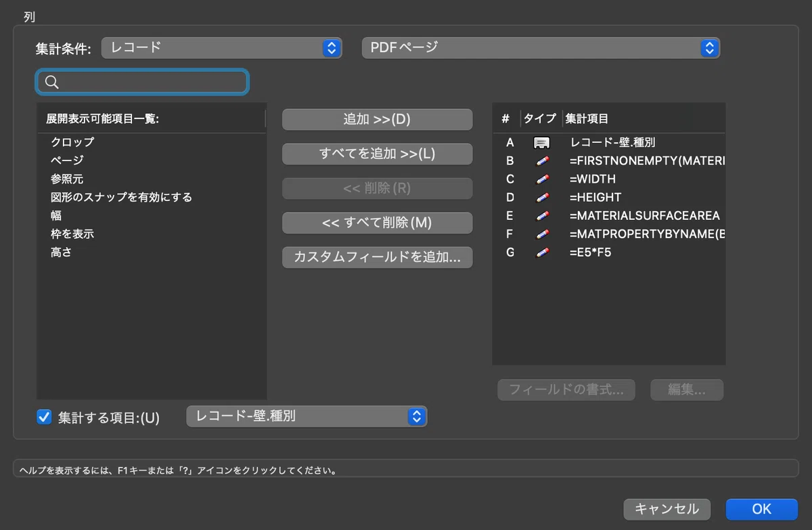The height and width of the screenshot is (530, 812).
Task: Select 参照元 in the available items list
Action: (x=152, y=179)
